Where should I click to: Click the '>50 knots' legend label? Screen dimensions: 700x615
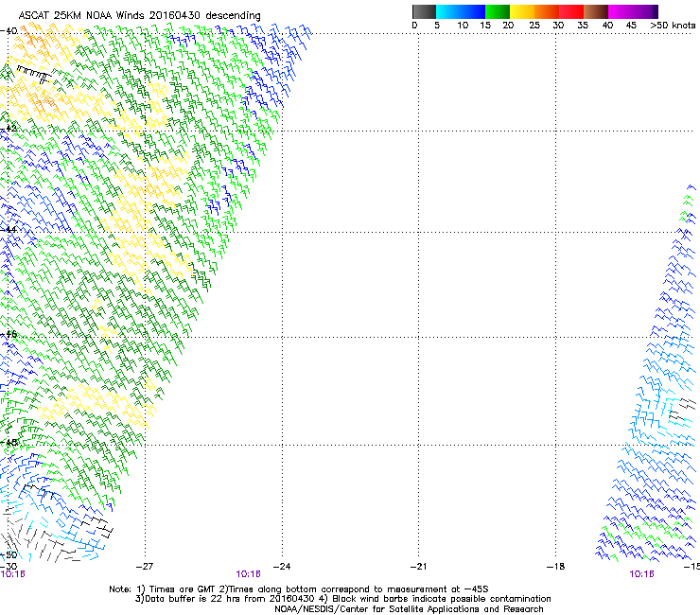[673, 26]
